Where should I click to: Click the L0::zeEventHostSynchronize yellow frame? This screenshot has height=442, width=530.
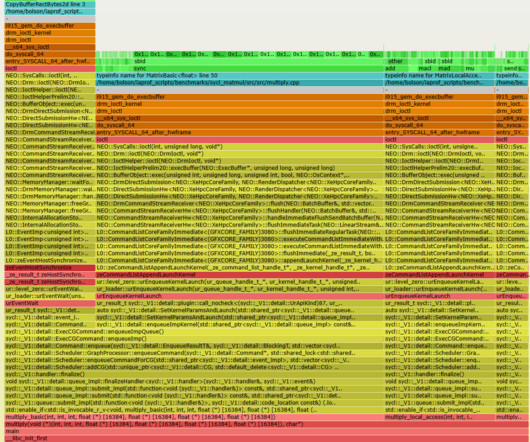pyautogui.click(x=50, y=261)
